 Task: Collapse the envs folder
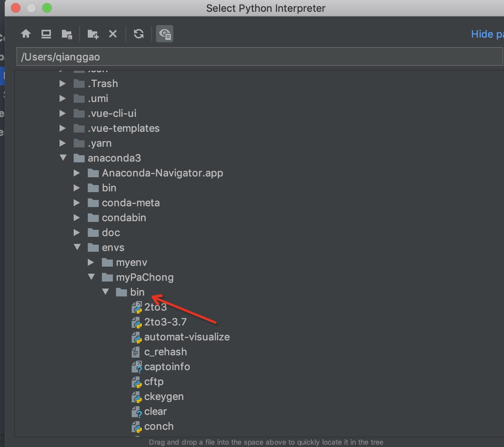coord(77,247)
